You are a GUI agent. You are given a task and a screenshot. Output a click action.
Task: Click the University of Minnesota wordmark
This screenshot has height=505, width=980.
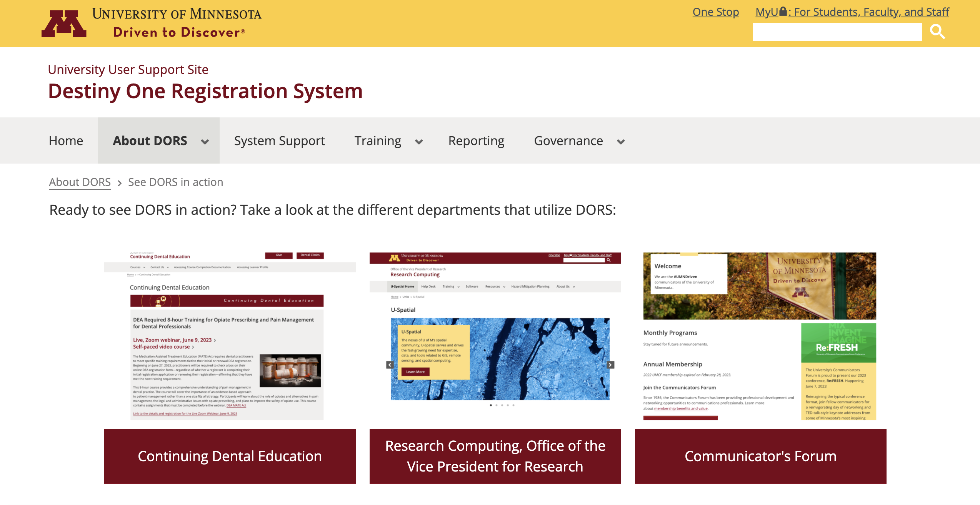tap(177, 14)
